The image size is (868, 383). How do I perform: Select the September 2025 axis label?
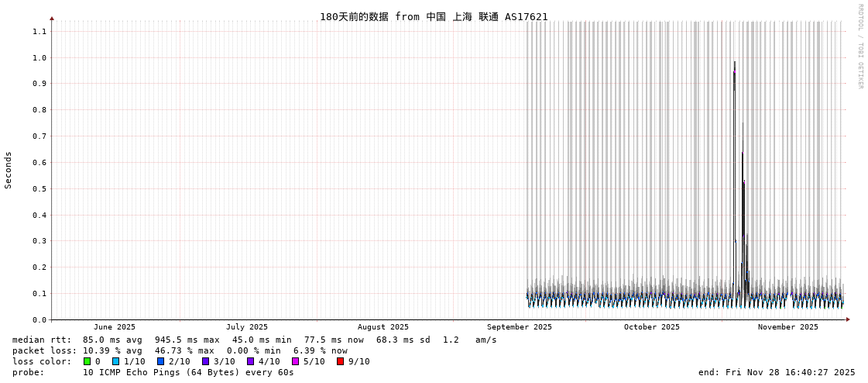pyautogui.click(x=519, y=327)
